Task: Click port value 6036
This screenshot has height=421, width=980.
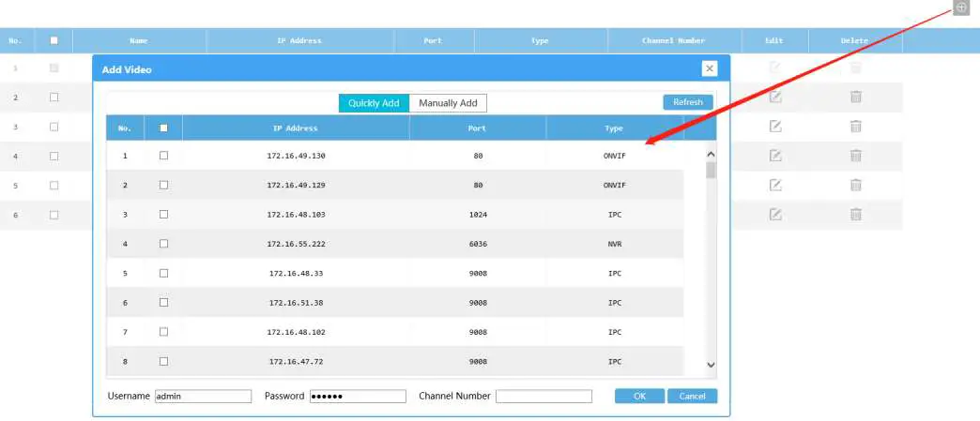Action: [478, 244]
